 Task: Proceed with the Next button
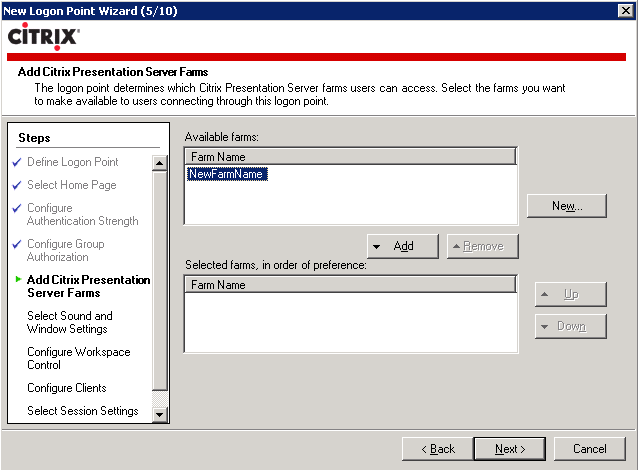510,449
